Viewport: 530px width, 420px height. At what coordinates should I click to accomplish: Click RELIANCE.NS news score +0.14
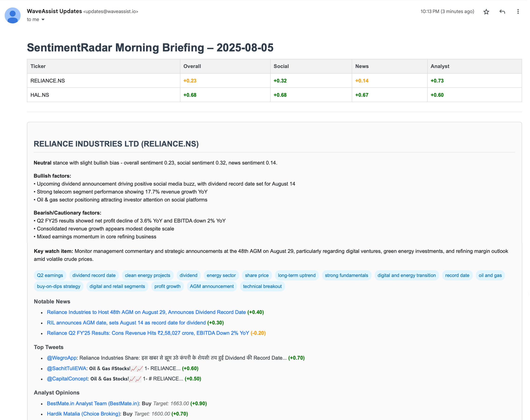[x=362, y=81]
